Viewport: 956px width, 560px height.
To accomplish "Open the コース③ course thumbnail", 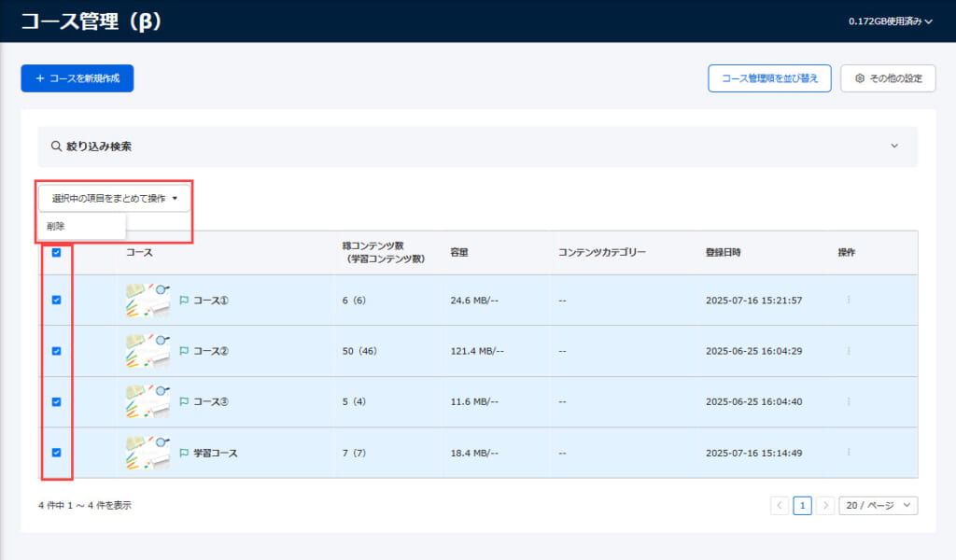I will tap(148, 401).
